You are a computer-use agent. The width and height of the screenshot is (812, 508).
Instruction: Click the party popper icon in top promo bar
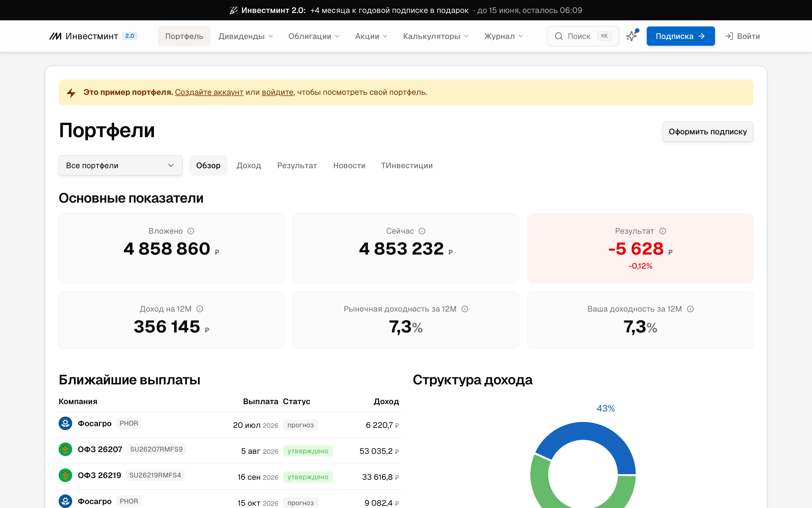(234, 10)
